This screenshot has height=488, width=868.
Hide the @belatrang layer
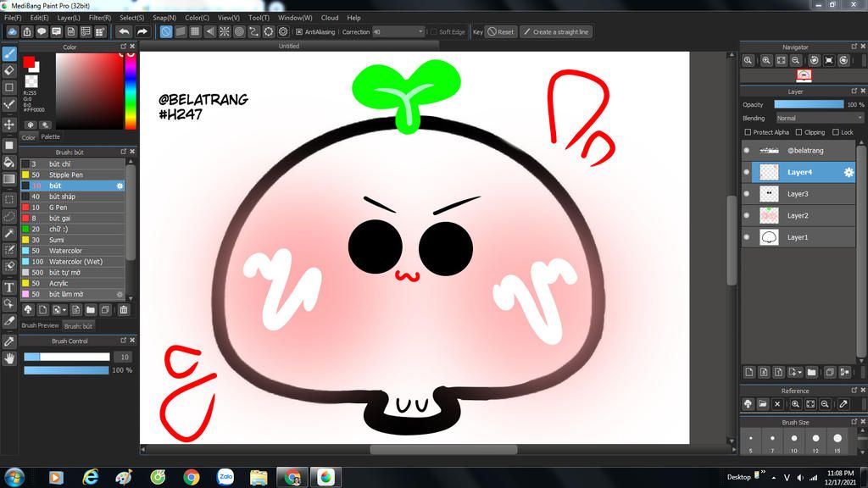click(747, 151)
